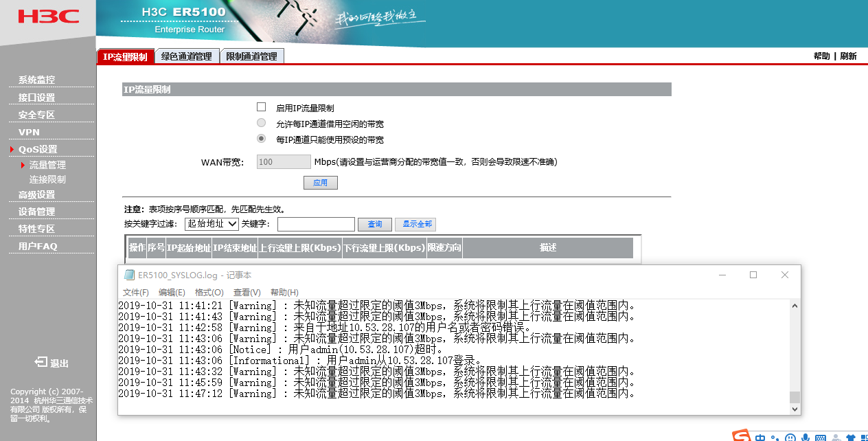Click the red arrow beside QoS设置
The image size is (868, 441).
tap(12, 149)
